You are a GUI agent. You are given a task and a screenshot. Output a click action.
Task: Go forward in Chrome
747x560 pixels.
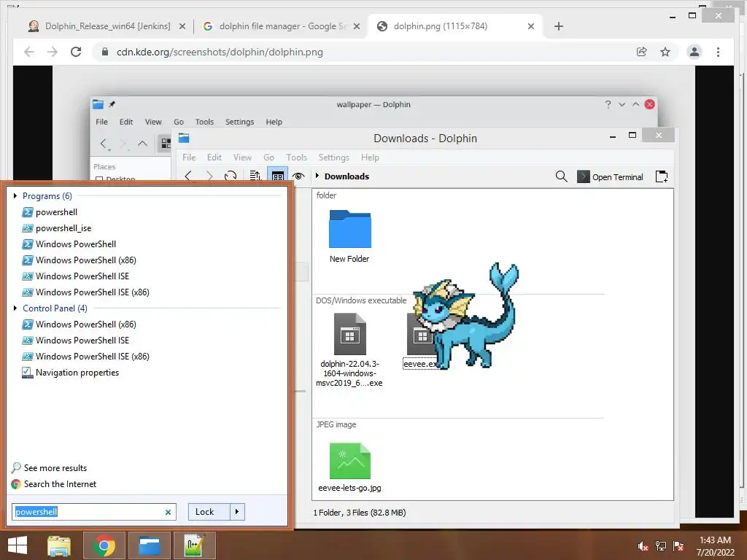53,52
